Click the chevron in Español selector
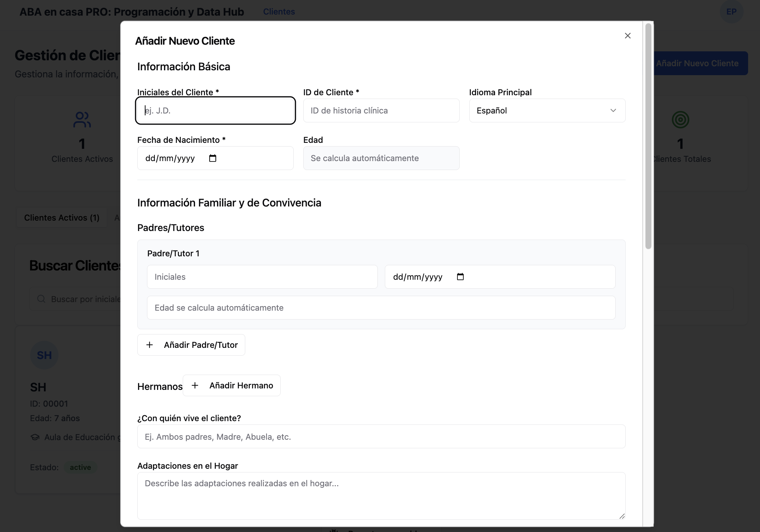Image resolution: width=760 pixels, height=532 pixels. click(613, 110)
